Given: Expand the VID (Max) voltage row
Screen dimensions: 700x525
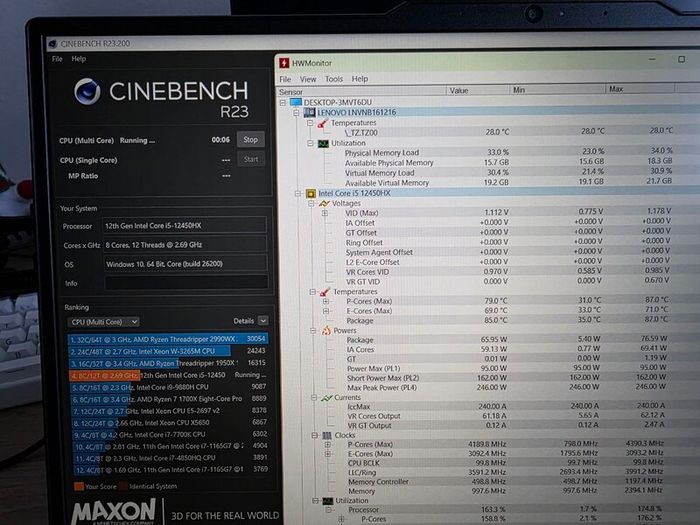Looking at the screenshot, I should [x=325, y=213].
